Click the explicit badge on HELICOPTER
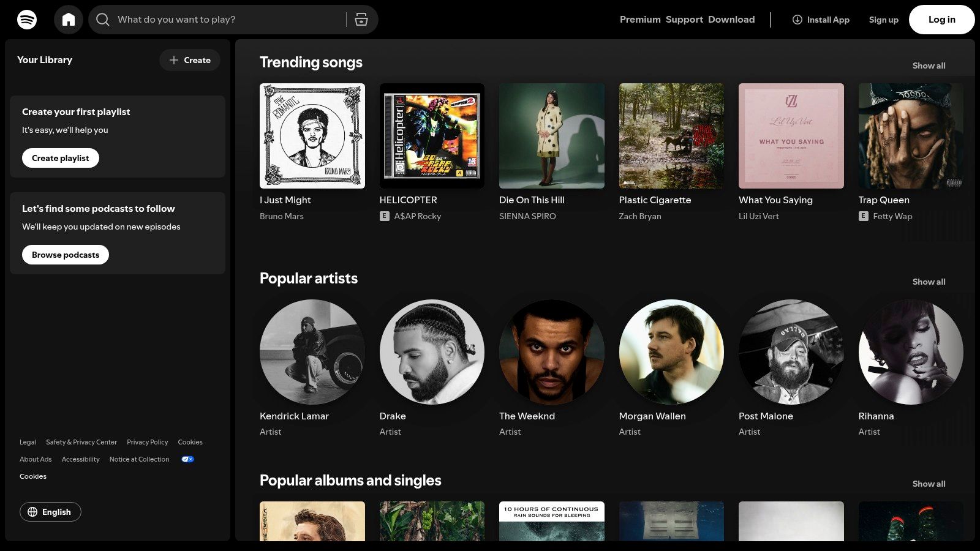The width and height of the screenshot is (980, 551). coord(384,216)
